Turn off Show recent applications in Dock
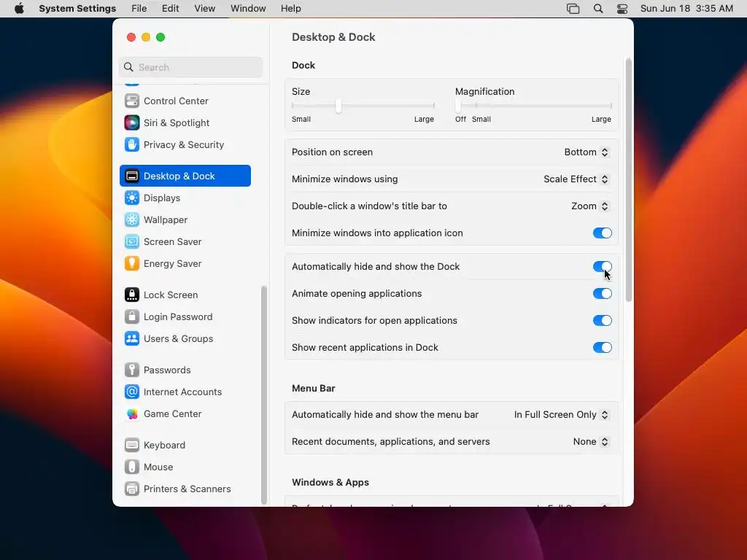 tap(602, 348)
